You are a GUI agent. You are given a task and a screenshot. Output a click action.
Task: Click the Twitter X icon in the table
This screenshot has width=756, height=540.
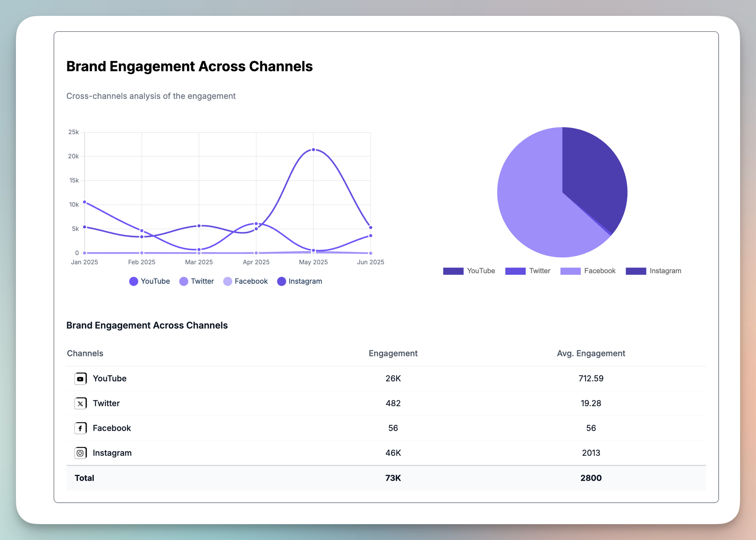[x=80, y=404]
